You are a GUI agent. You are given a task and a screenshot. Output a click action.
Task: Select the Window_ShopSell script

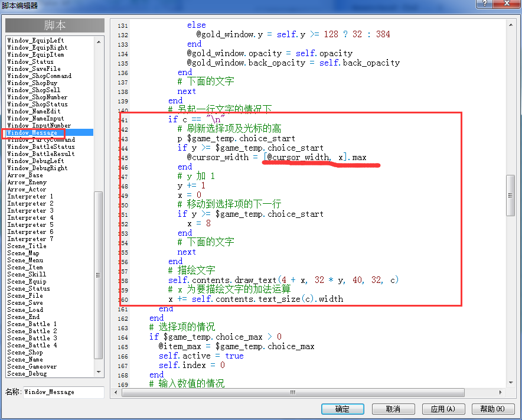point(34,90)
